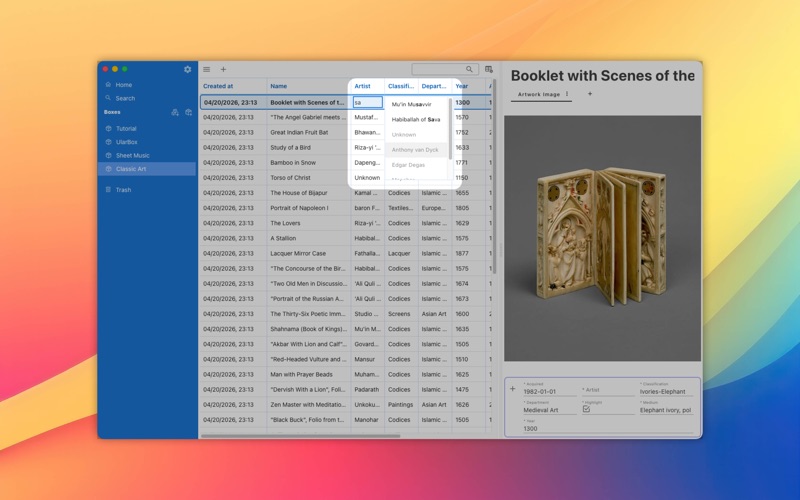This screenshot has height=500, width=800.
Task: Click the artist suggestions list scrollbar
Action: [450, 129]
